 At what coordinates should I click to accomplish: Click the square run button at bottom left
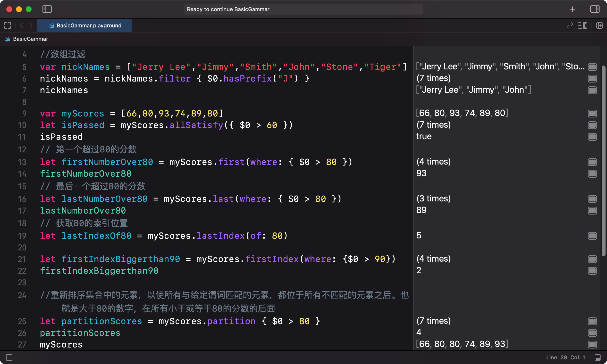click(9, 357)
